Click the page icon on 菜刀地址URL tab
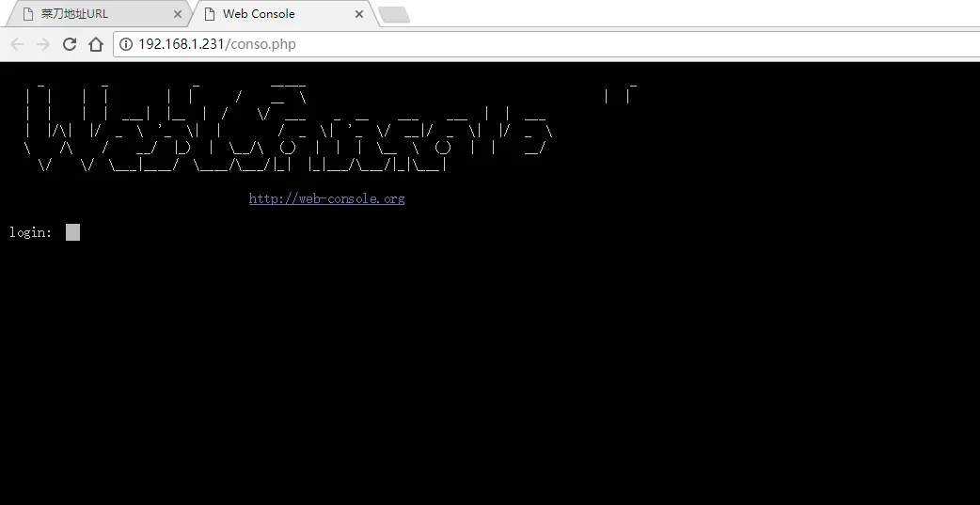The width and height of the screenshot is (980, 505). pos(27,14)
